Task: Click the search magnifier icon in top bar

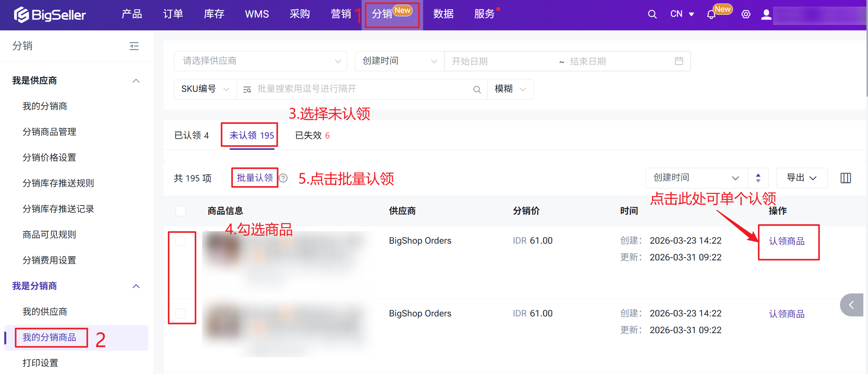Action: tap(652, 14)
